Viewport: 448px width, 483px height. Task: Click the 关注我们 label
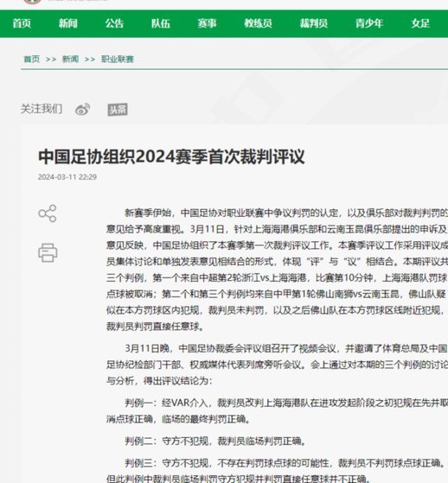42,109
